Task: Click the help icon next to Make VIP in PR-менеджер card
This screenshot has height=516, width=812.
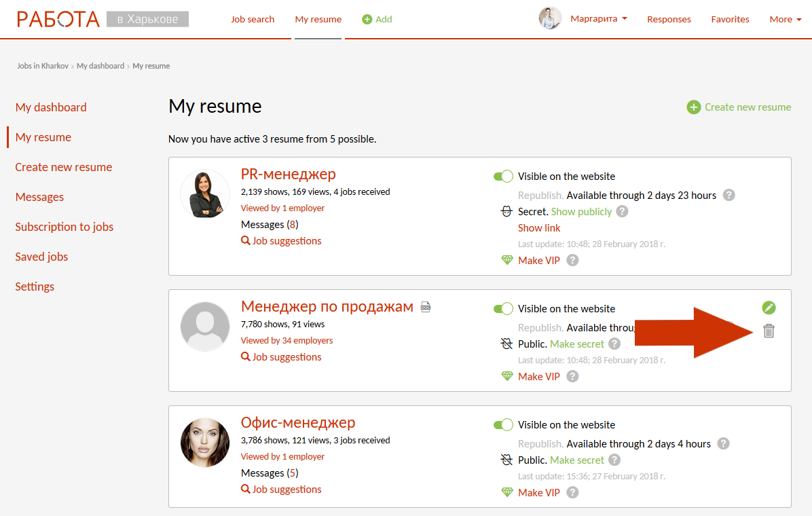Action: pos(572,260)
